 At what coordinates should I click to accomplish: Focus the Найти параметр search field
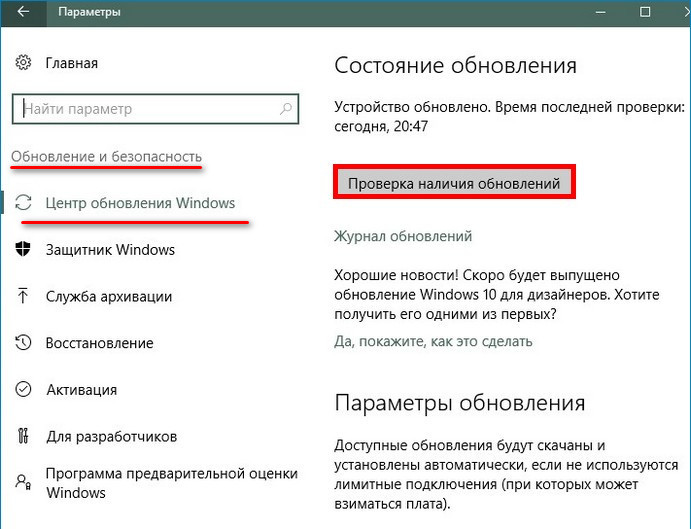click(155, 108)
